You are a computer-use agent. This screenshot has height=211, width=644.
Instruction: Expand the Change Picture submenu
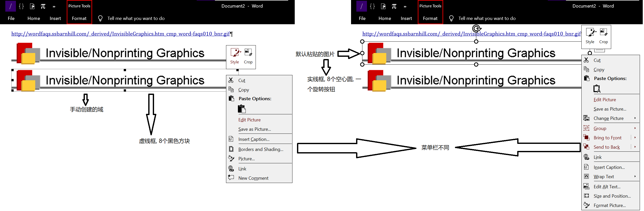coord(611,118)
